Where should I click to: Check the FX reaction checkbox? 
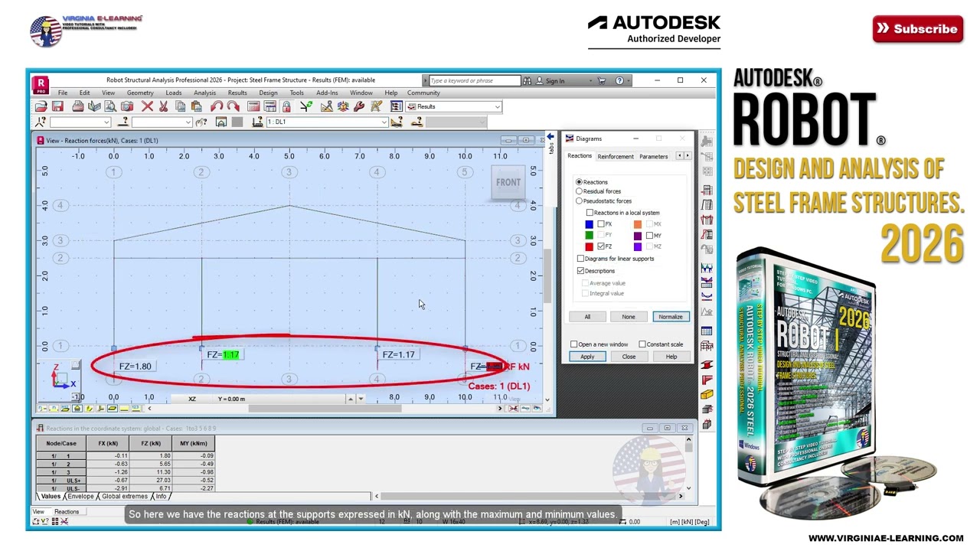coord(601,224)
